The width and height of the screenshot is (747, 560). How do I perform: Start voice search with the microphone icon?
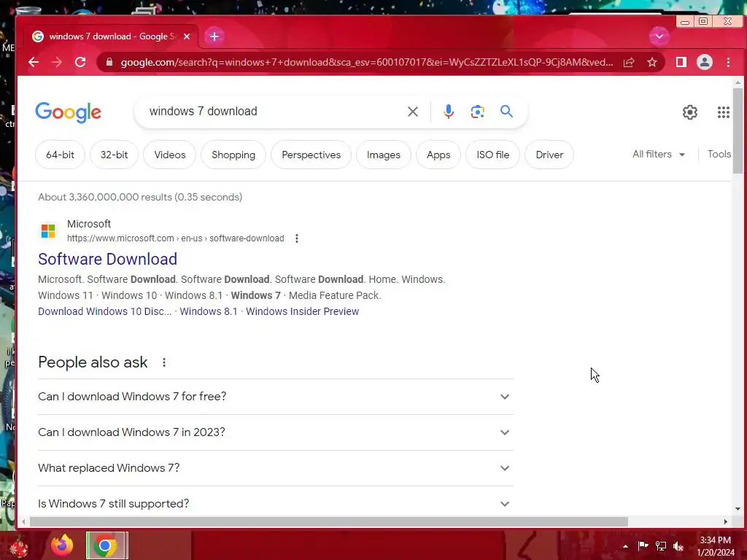point(449,112)
